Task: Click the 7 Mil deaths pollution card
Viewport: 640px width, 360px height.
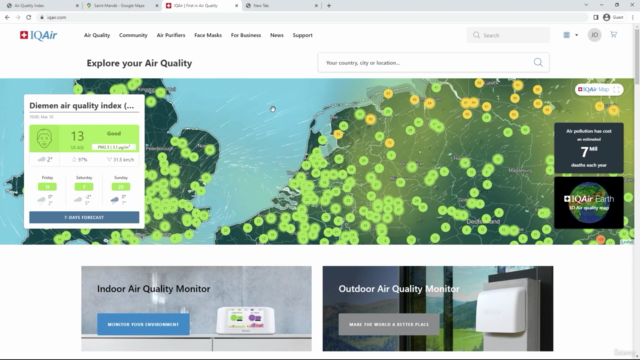Action: point(589,148)
